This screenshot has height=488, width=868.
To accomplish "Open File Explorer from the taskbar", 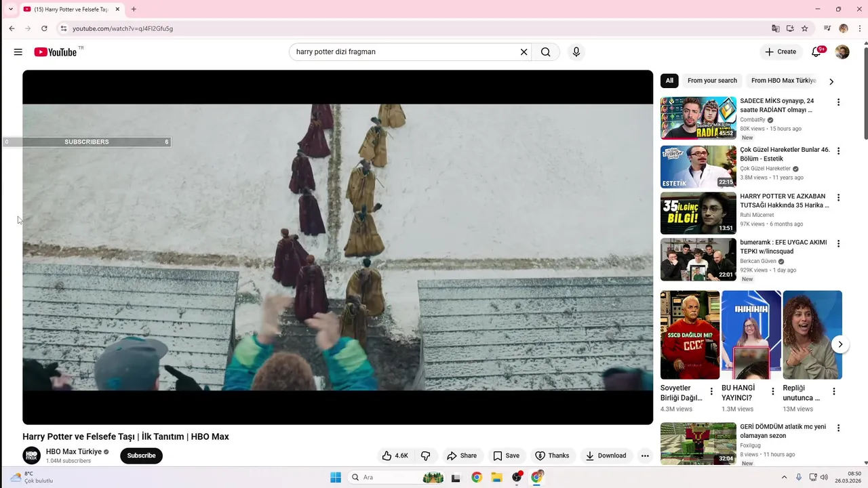I will coord(496,477).
